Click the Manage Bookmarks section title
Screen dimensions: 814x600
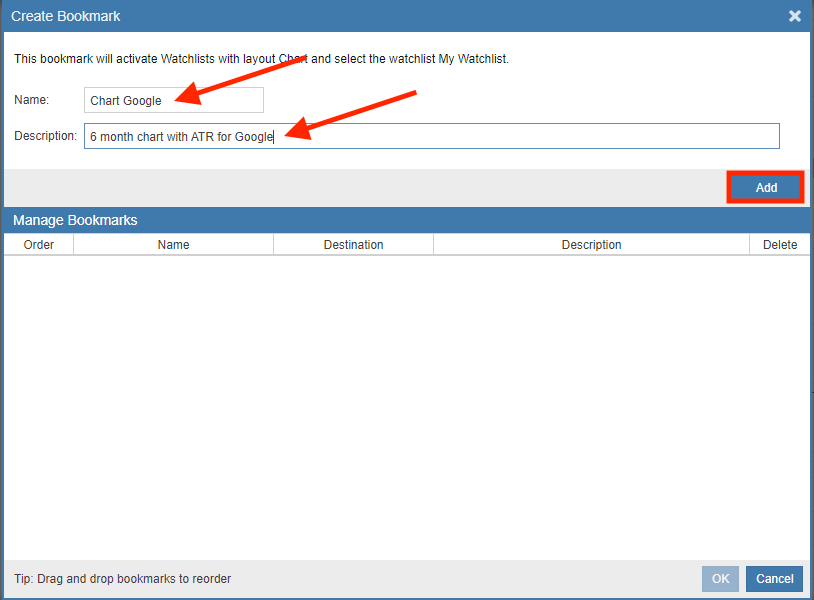[x=75, y=220]
